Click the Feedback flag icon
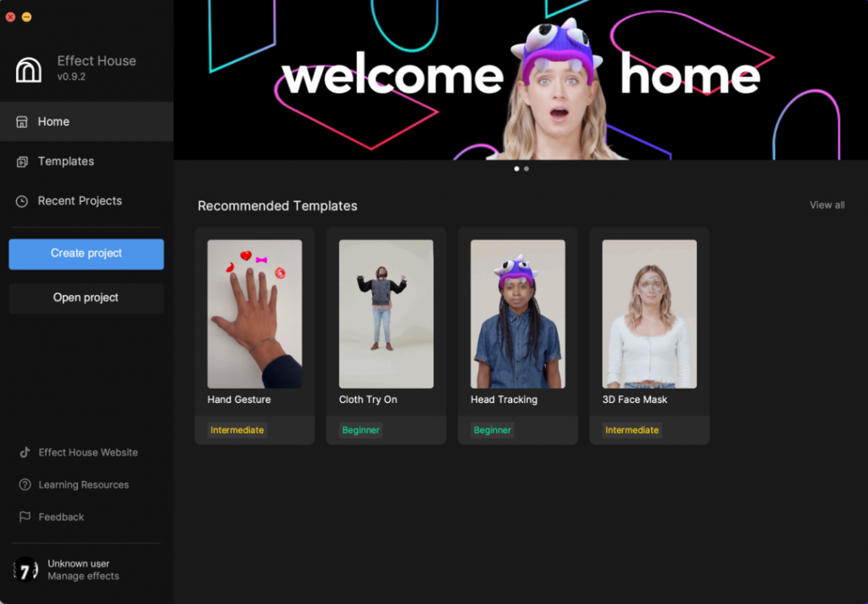The image size is (868, 604). click(25, 517)
